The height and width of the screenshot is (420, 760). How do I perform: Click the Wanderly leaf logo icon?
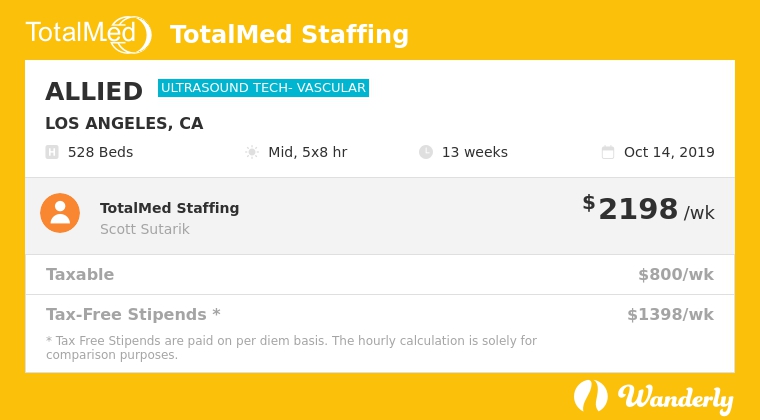(x=590, y=396)
